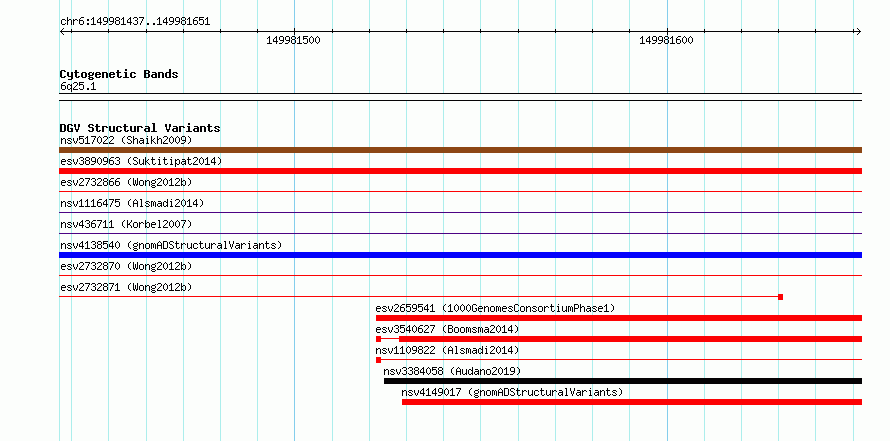Click the nsv4138540 gnomAD label
This screenshot has height=441, width=890.
171,245
